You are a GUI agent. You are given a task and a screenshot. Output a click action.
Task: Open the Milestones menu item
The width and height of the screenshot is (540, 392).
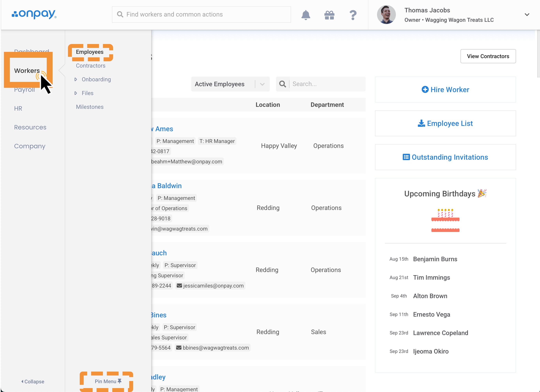click(x=90, y=107)
